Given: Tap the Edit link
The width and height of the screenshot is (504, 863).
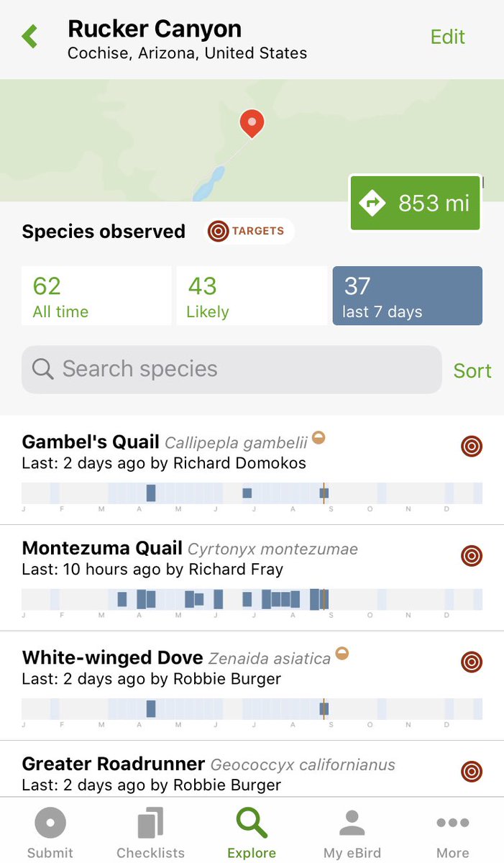Looking at the screenshot, I should coord(448,37).
